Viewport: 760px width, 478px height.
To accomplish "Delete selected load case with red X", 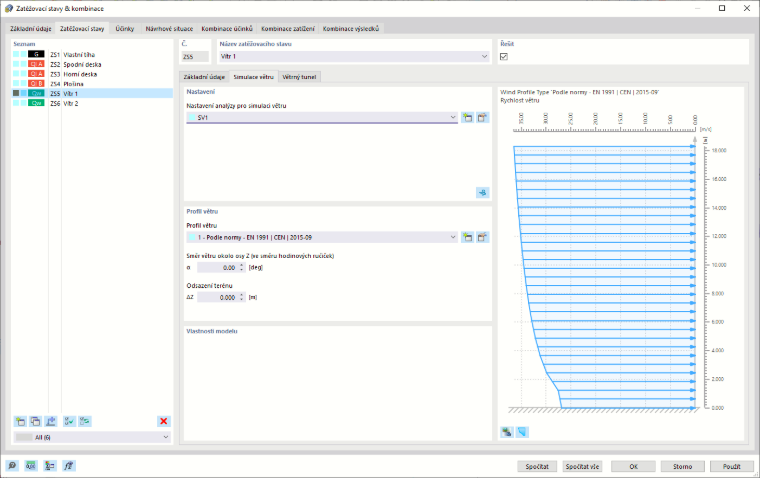I will 164,421.
